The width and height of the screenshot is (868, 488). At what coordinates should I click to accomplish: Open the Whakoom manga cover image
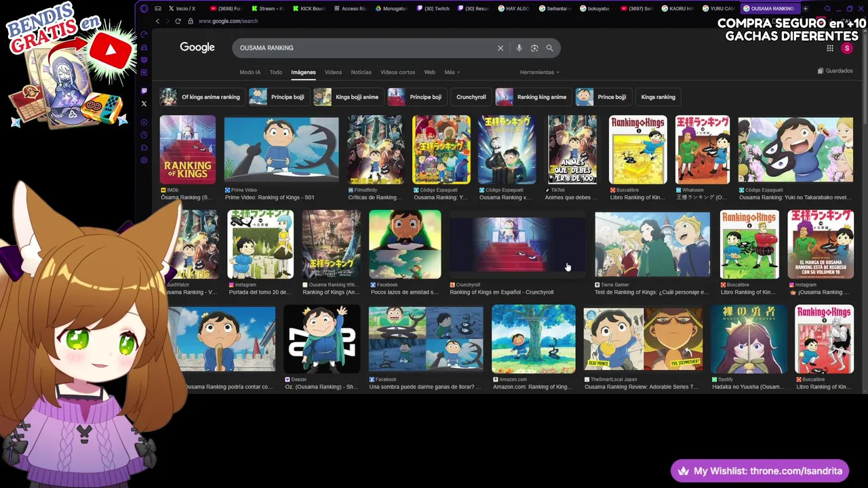(703, 150)
